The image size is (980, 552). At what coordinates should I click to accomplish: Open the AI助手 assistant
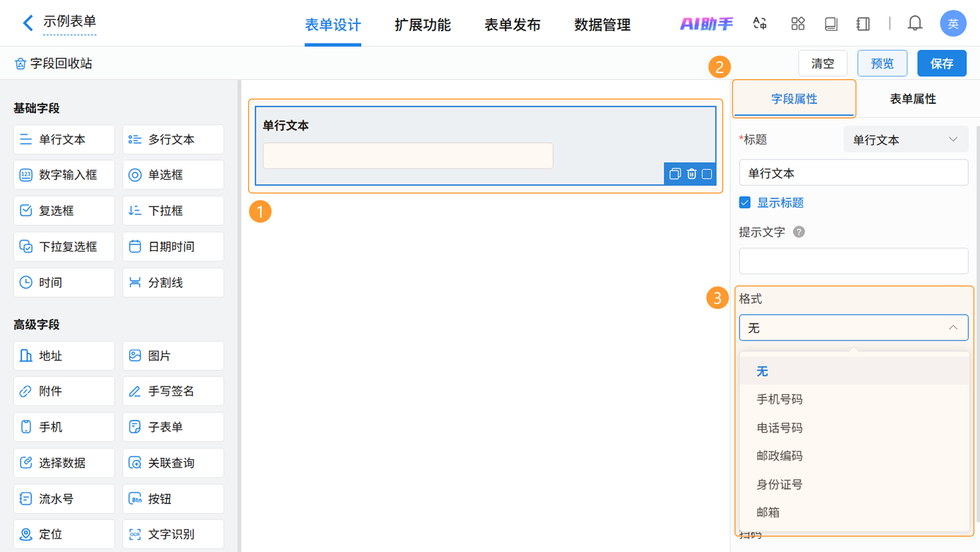pyautogui.click(x=706, y=23)
